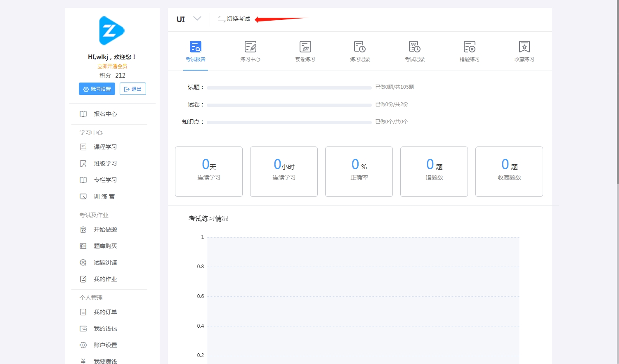
Task: Open the 考试记录 icon
Action: point(415,47)
